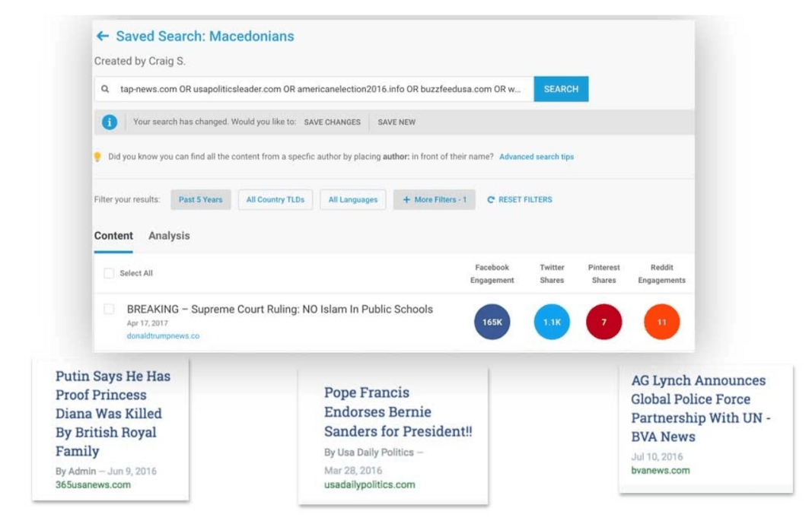Click the lightbulb tip icon

point(97,157)
